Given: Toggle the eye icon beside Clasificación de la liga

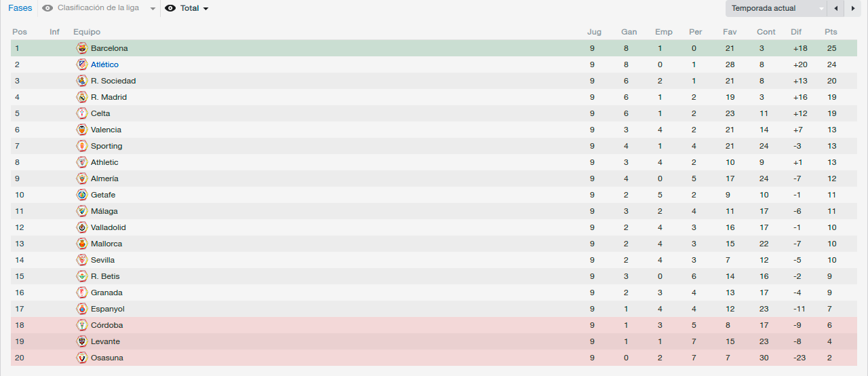Looking at the screenshot, I should 47,8.
